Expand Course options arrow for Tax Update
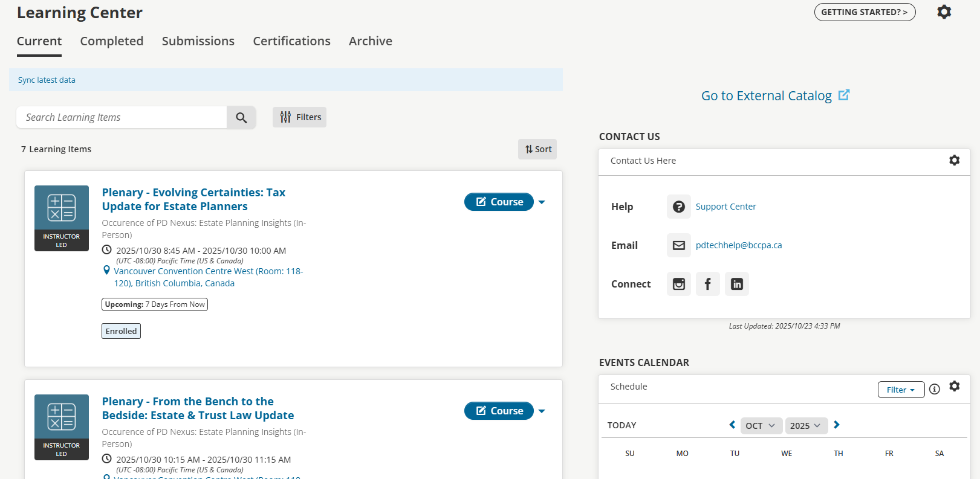 click(x=542, y=202)
